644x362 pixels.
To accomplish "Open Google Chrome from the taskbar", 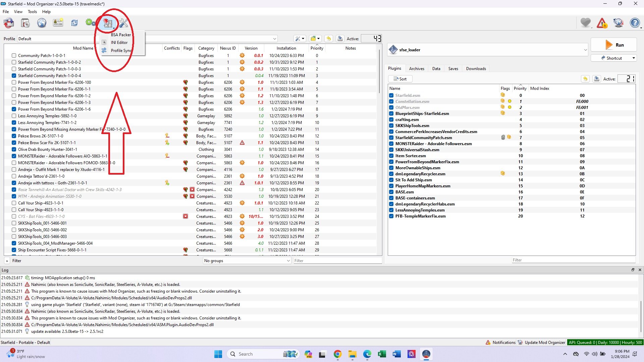I will (337, 354).
